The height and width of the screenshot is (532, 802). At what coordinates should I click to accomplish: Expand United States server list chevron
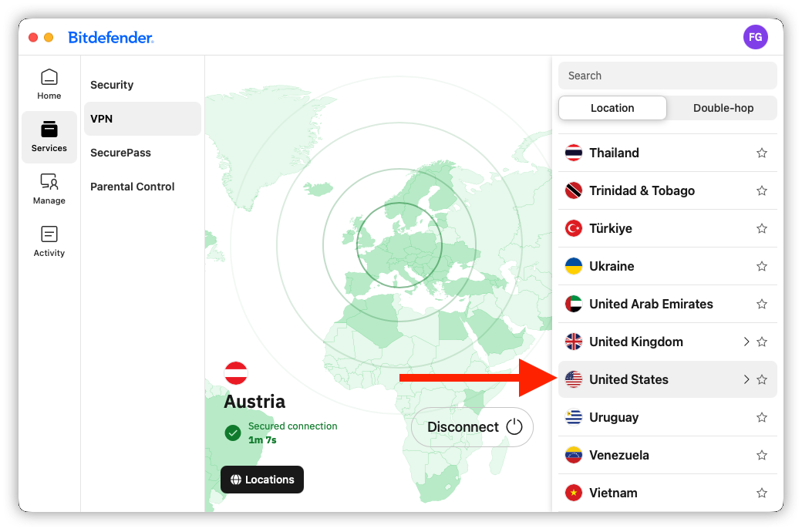(746, 379)
